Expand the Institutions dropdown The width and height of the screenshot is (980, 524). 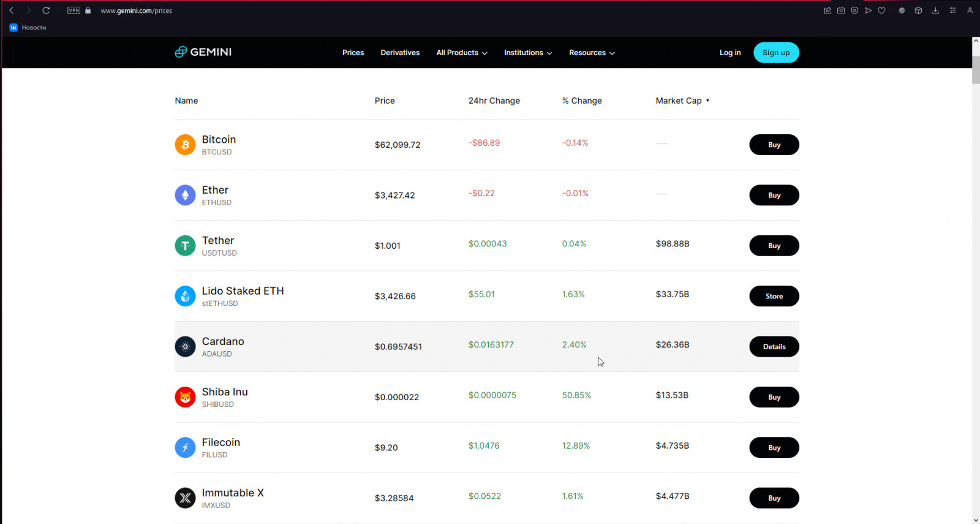[528, 53]
